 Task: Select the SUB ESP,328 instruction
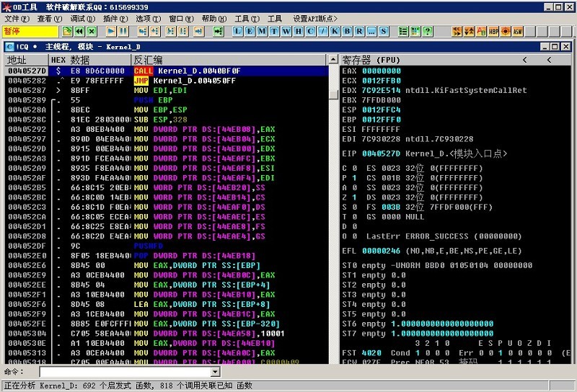167,120
